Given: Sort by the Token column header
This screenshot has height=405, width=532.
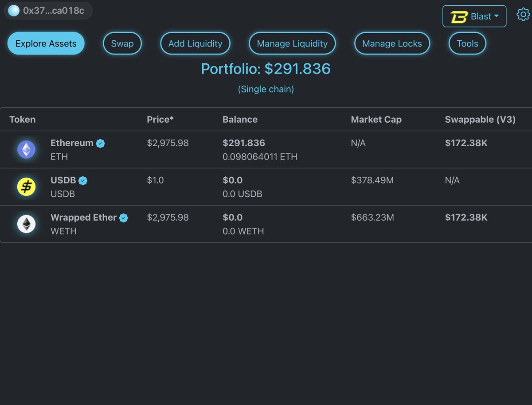Looking at the screenshot, I should click(23, 119).
